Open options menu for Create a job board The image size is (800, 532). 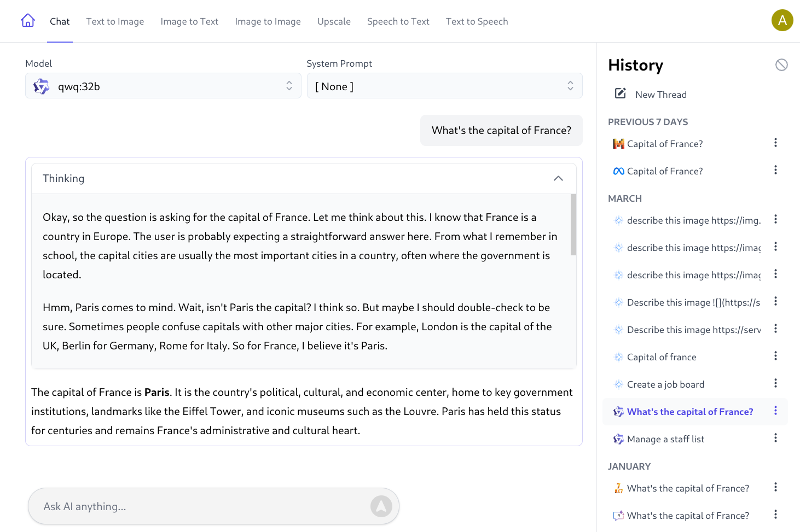click(x=775, y=383)
